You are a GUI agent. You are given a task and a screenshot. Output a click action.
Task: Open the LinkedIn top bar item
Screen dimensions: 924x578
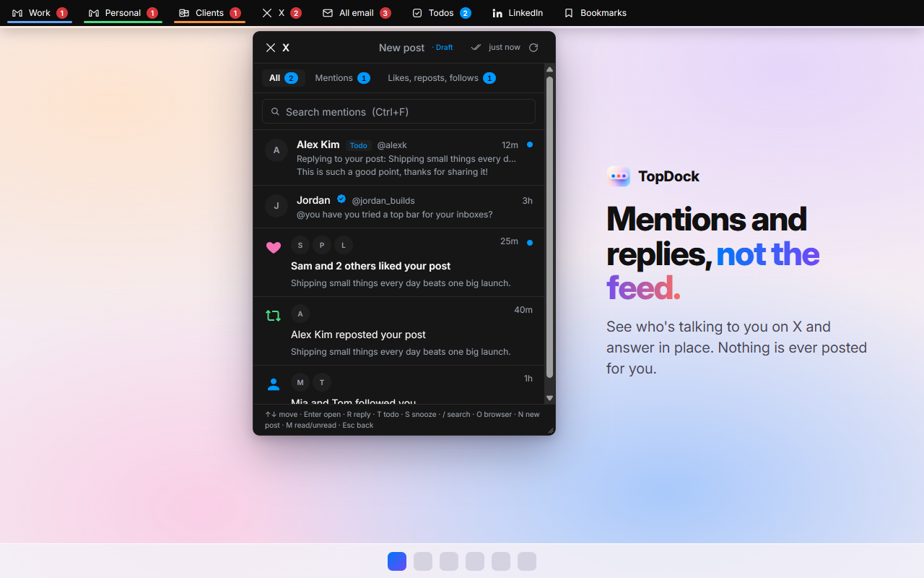click(517, 13)
